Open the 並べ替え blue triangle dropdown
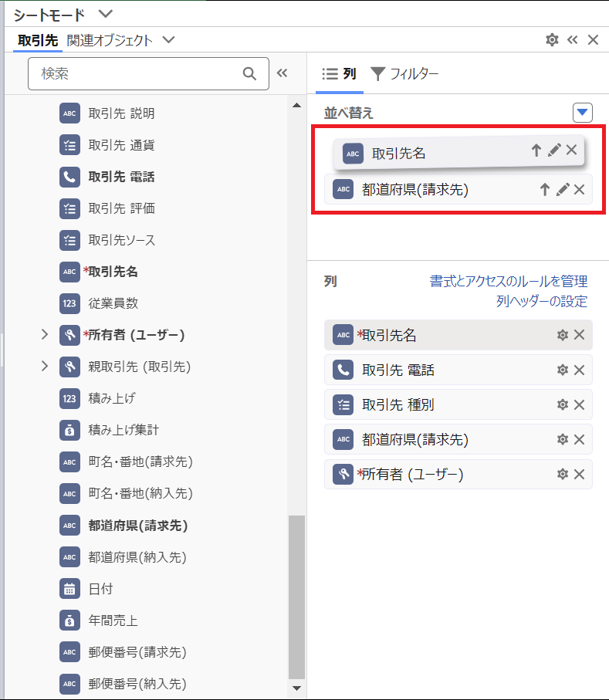This screenshot has height=700, width=609. (582, 112)
